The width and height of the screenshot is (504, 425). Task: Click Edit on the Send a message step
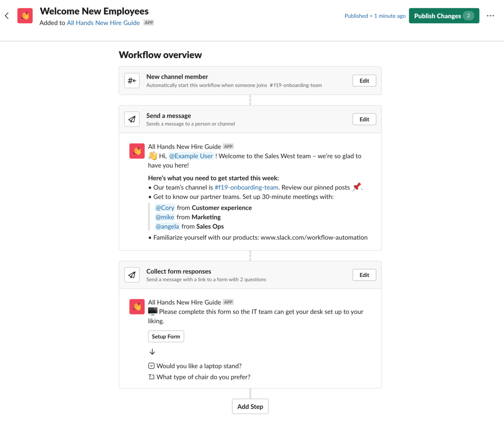(x=364, y=119)
